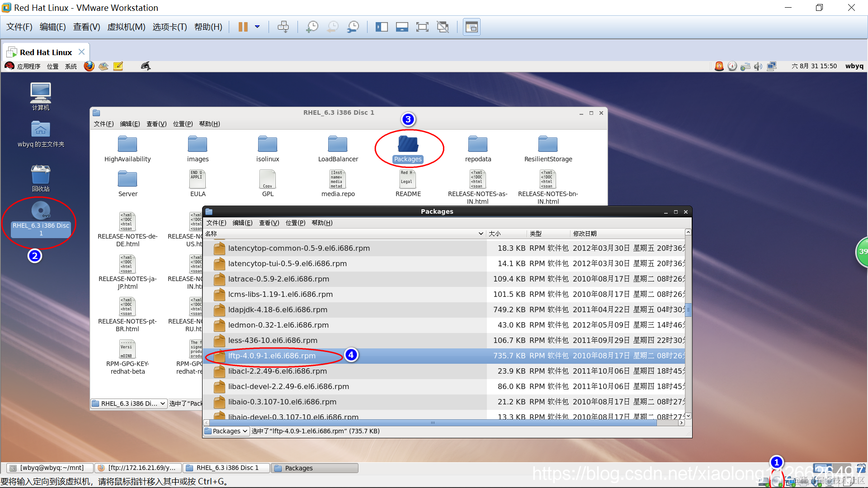Click the take snapshot clock icon
The width and height of the screenshot is (868, 488).
pyautogui.click(x=312, y=27)
